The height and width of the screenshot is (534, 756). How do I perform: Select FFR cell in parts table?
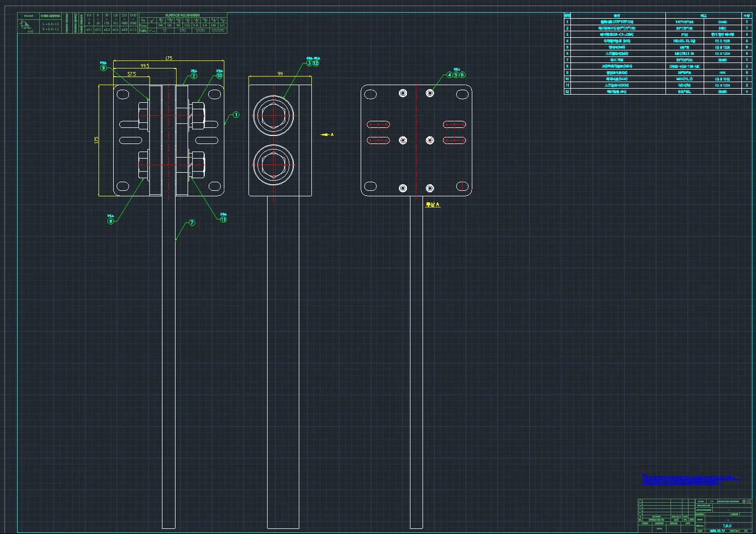722,73
